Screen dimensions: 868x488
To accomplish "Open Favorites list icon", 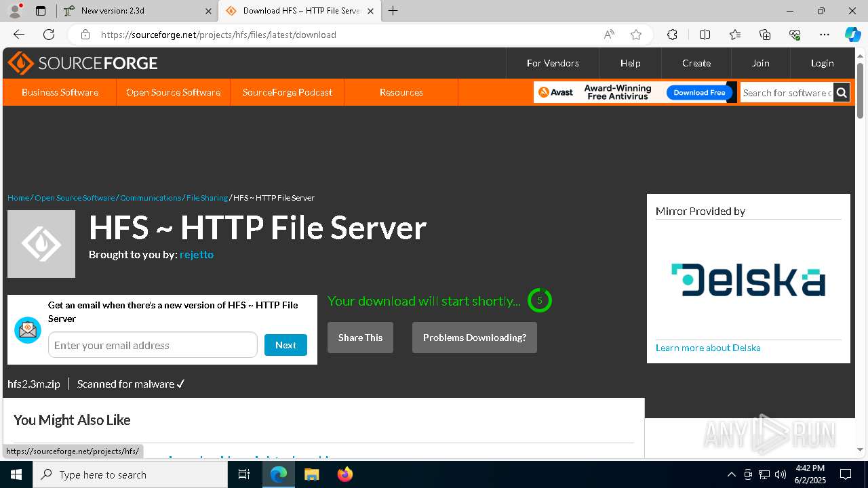I will point(735,35).
